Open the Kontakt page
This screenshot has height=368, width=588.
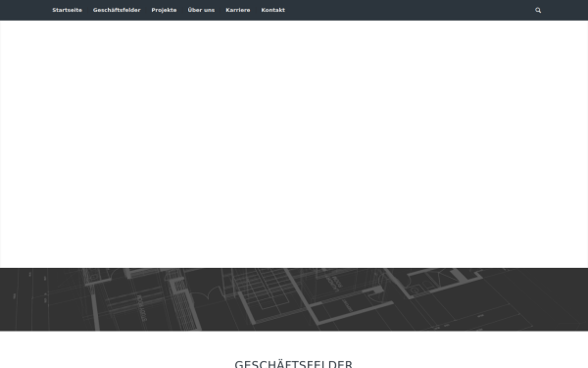[x=273, y=10]
